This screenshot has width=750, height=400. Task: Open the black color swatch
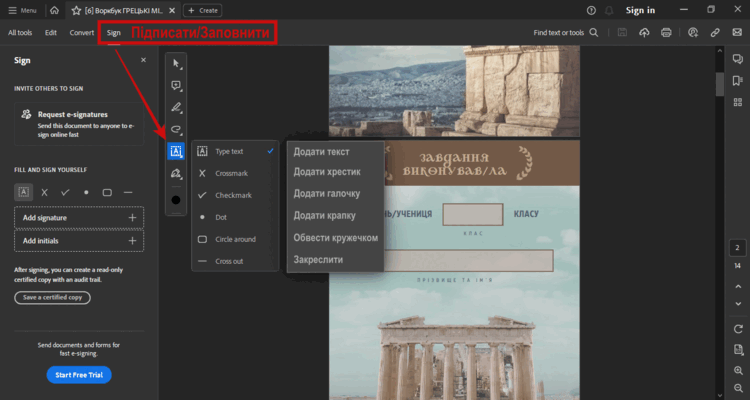176,200
